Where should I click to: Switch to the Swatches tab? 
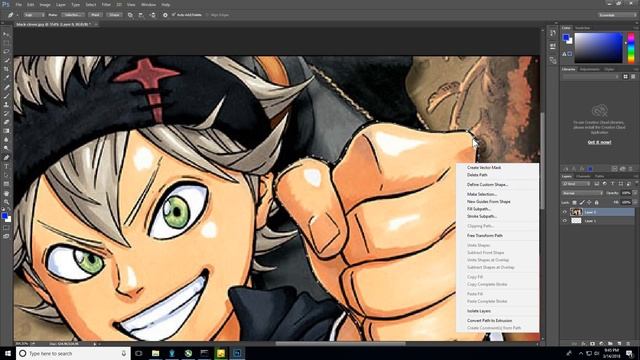pos(582,28)
